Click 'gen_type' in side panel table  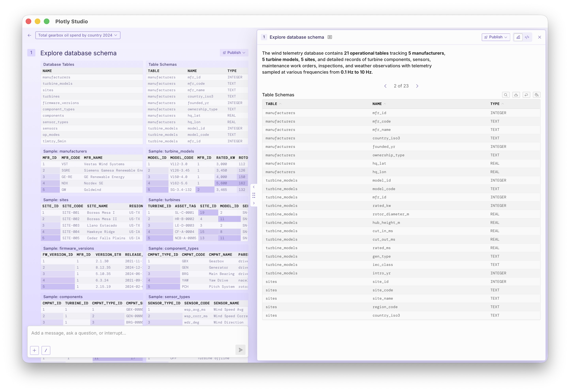click(x=381, y=256)
